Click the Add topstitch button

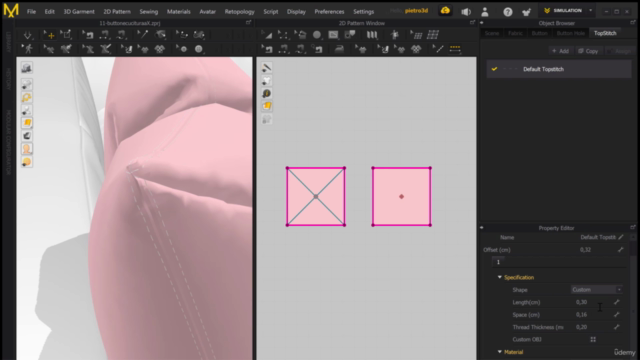click(560, 51)
